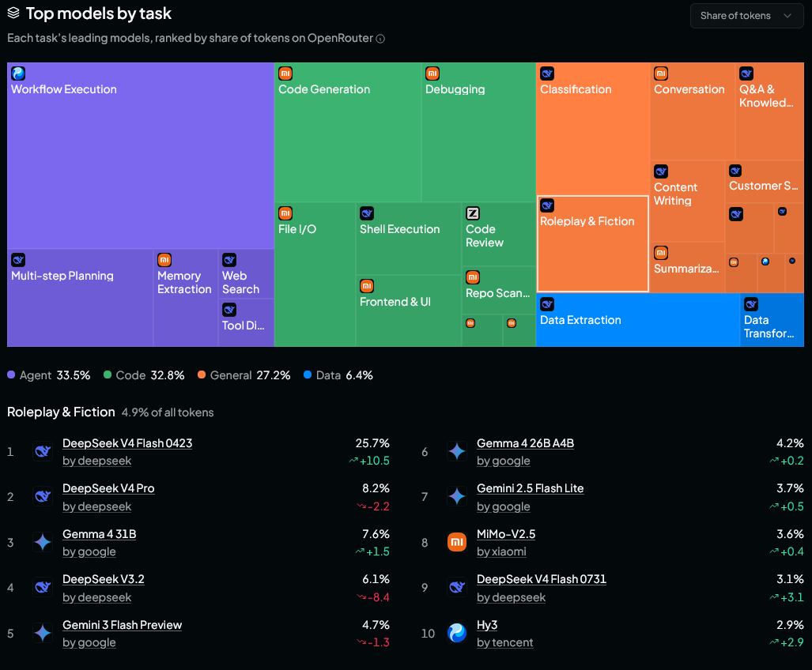Click the DeepSeek icon in the Data Extraction tile
812x670 pixels.
pyautogui.click(x=547, y=304)
